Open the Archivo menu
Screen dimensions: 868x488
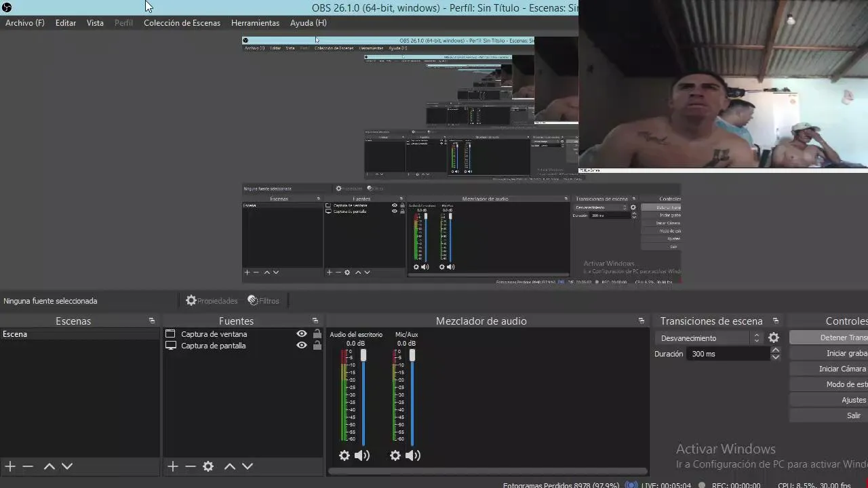click(x=25, y=23)
